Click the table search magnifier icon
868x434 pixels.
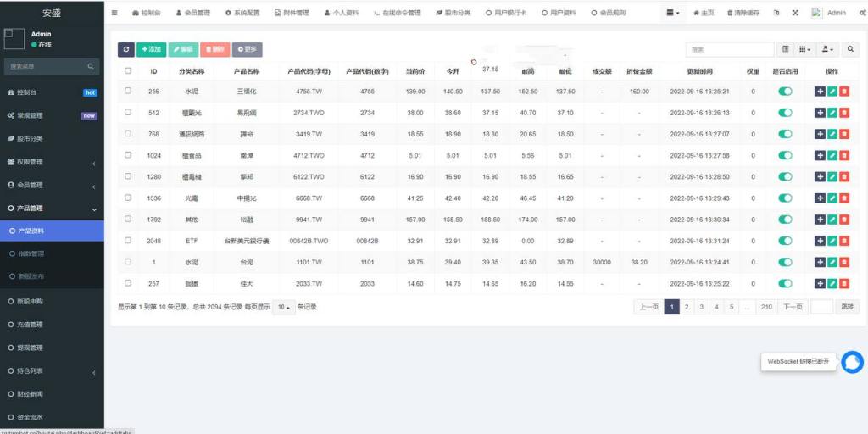[850, 49]
